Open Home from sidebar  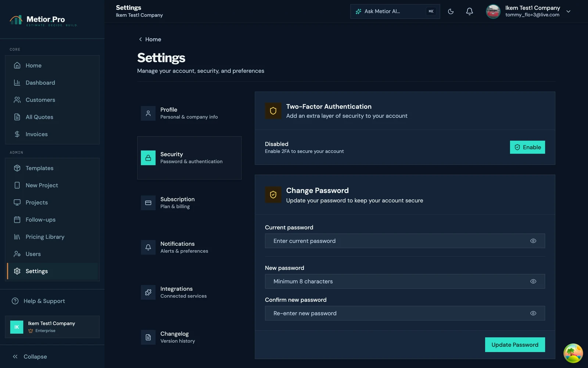pyautogui.click(x=53, y=66)
